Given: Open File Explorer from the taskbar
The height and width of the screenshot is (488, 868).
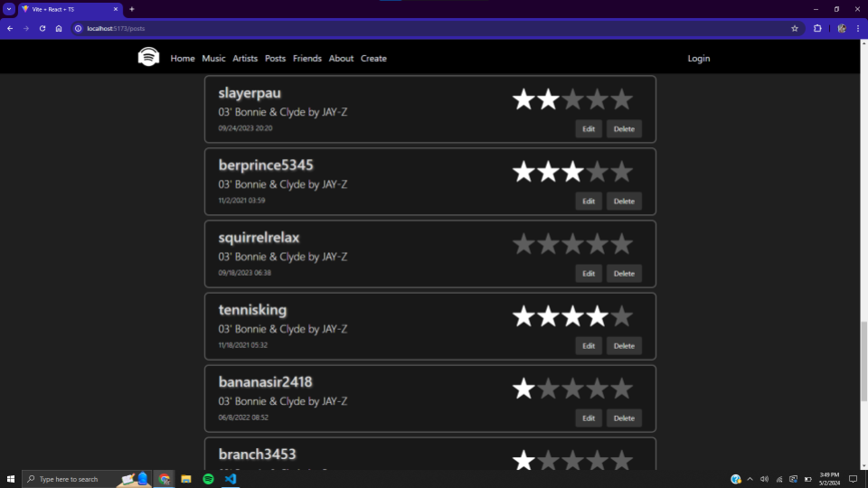Looking at the screenshot, I should [186, 479].
